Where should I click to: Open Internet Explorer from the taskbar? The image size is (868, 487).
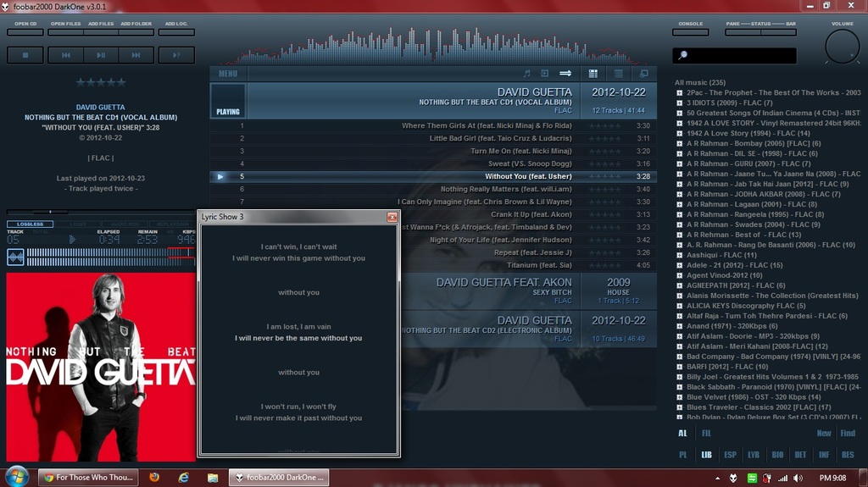(x=183, y=477)
